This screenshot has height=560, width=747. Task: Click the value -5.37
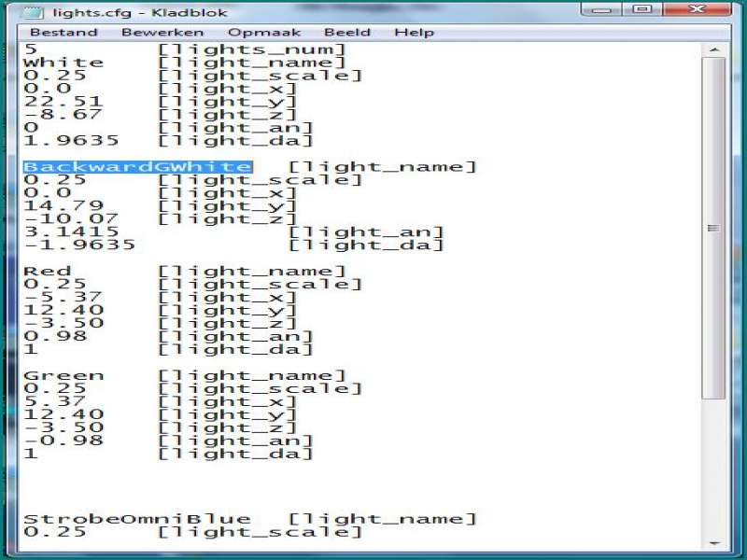63,297
